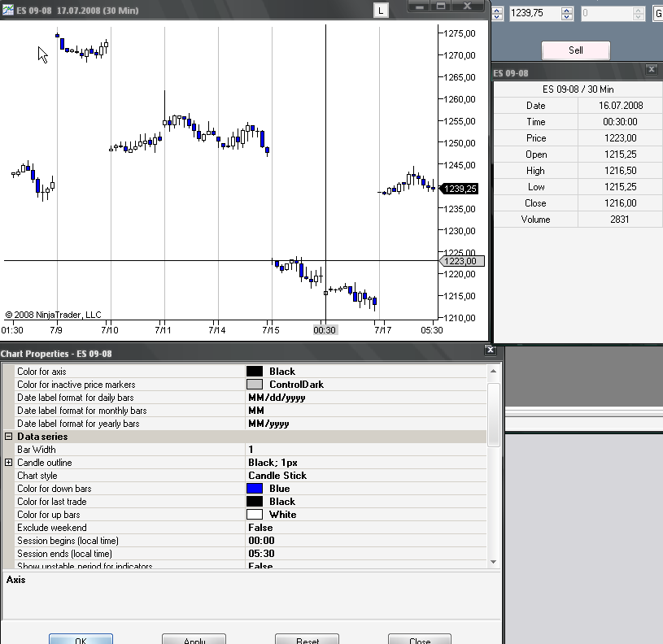The image size is (663, 644).
Task: Select the ControlDark inactive price markers swatch
Action: pos(255,385)
